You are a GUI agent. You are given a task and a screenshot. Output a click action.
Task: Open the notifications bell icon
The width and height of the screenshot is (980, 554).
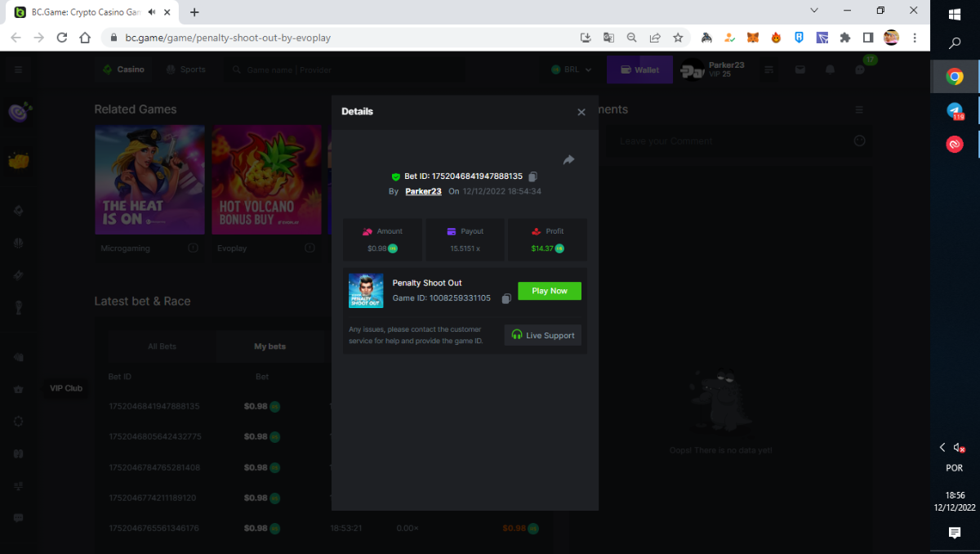[x=830, y=70]
